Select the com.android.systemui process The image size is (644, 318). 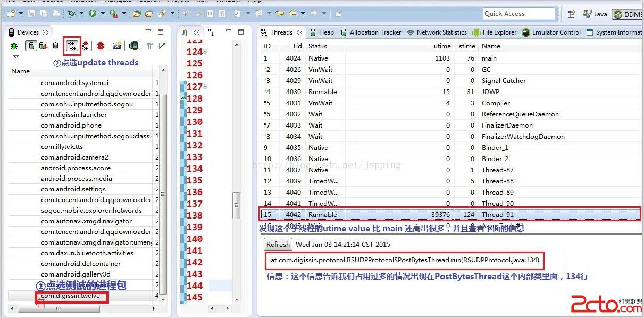click(83, 82)
